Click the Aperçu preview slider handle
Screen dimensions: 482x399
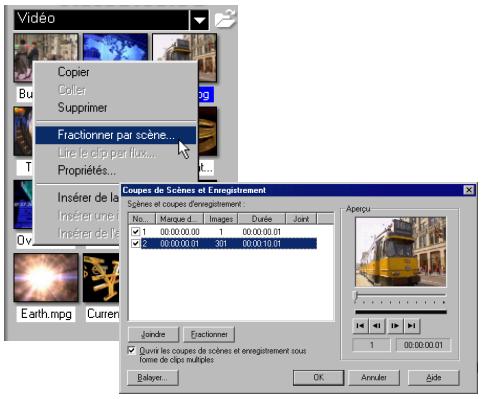pos(356,297)
